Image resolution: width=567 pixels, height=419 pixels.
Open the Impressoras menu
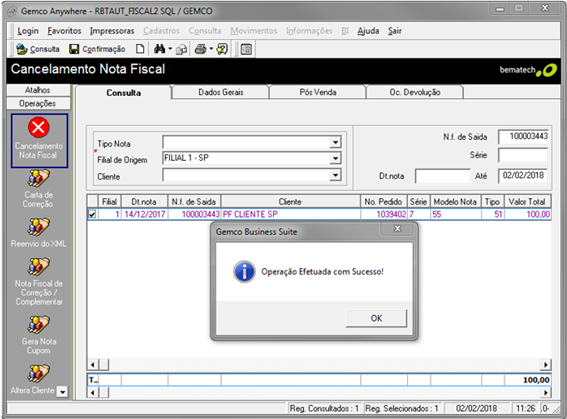(112, 31)
